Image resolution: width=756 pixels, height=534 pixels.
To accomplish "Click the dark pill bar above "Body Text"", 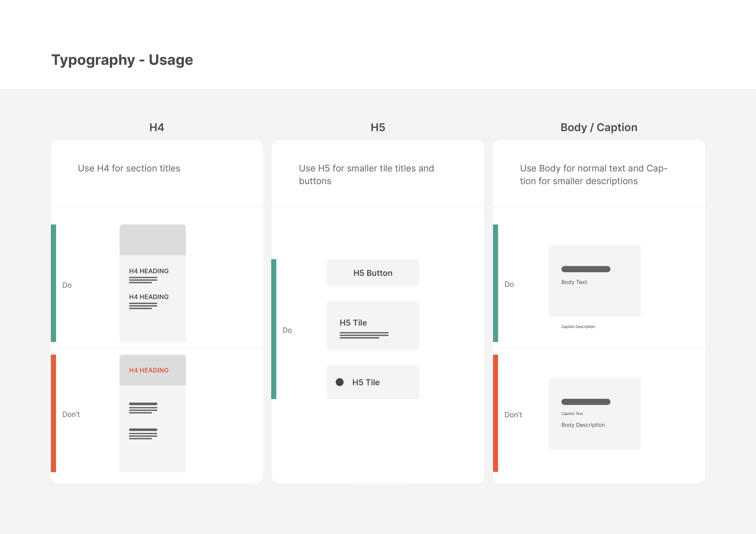I will point(586,269).
